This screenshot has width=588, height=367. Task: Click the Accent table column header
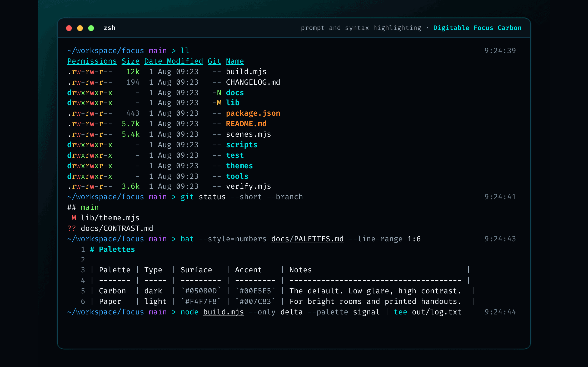(248, 270)
